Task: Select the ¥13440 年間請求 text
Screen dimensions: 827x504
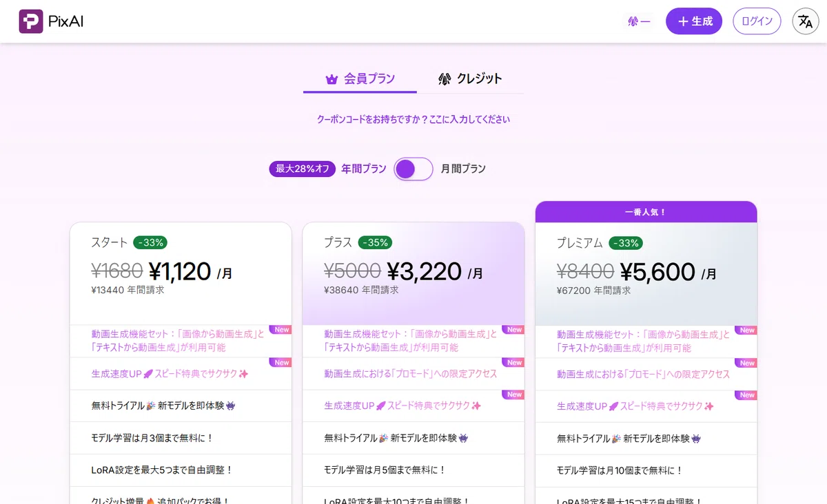Action: click(127, 290)
